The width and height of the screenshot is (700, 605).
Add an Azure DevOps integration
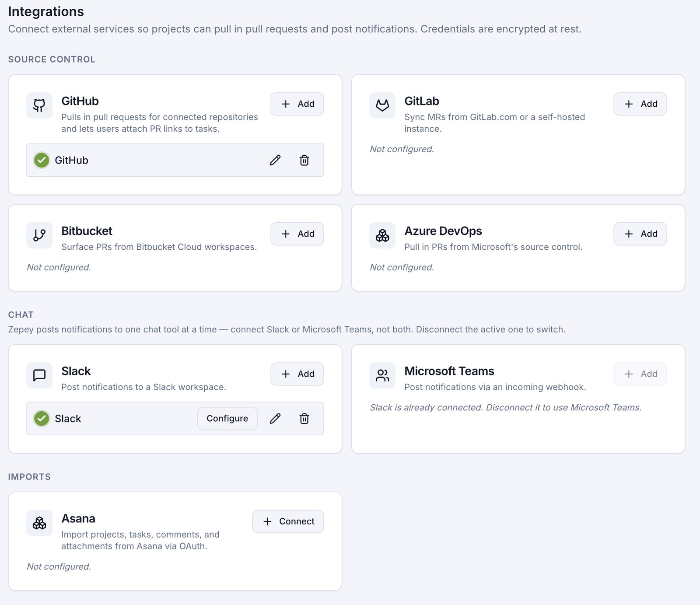pos(640,234)
